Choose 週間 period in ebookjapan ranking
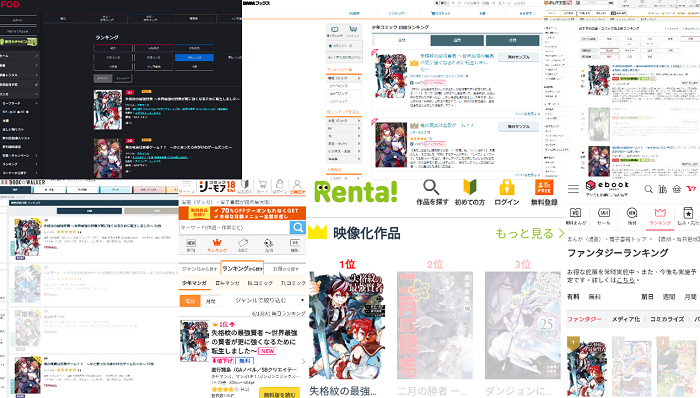700x398 pixels. (669, 297)
